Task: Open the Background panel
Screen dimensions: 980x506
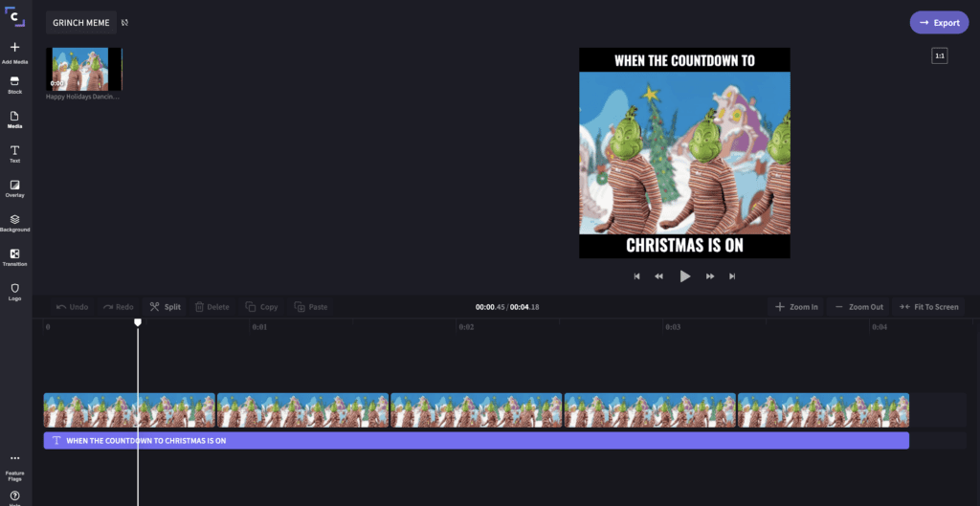Action: pos(15,223)
